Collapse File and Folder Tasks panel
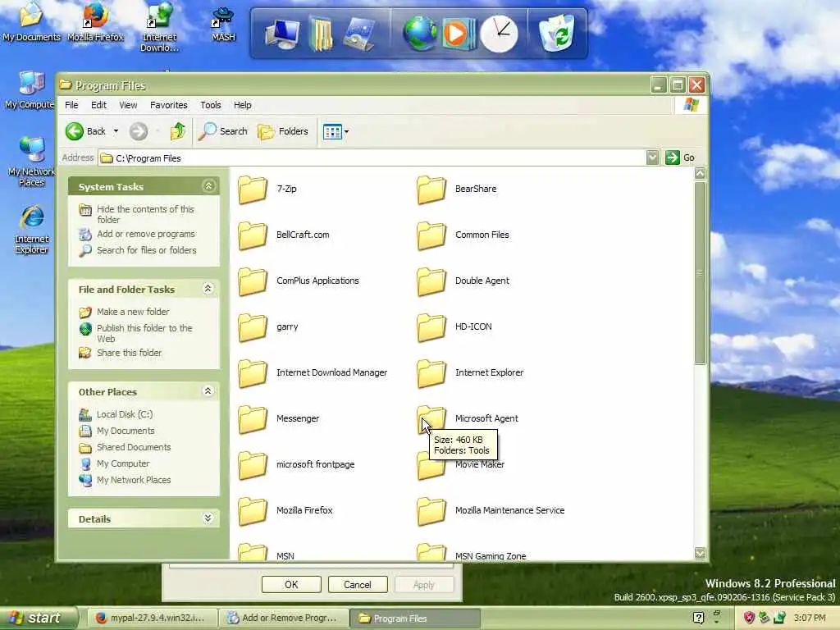840x630 pixels. coord(208,289)
